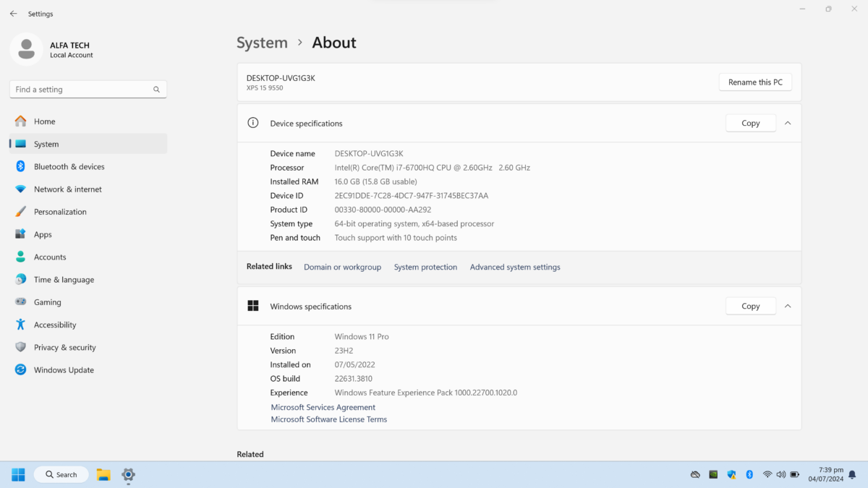Click the NVIDIA tray icon

coord(713,475)
